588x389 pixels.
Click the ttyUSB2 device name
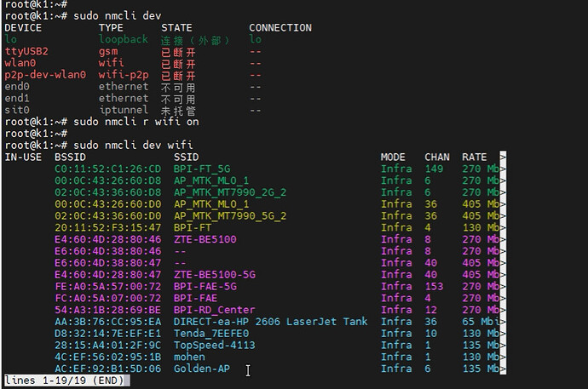[26, 51]
